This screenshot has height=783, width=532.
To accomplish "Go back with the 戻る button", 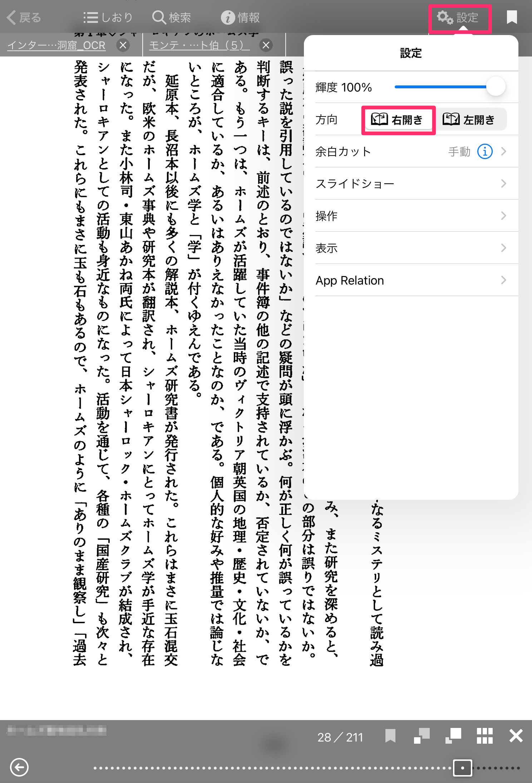I will tap(24, 18).
